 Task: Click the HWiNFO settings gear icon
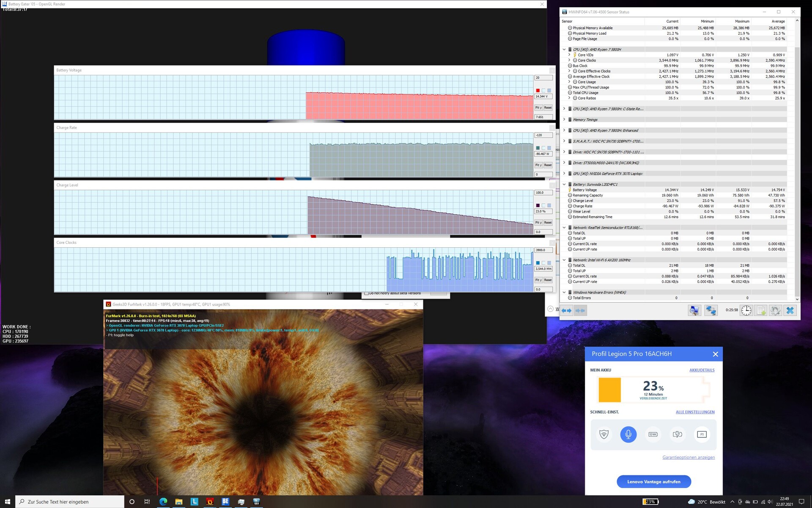[x=775, y=310]
